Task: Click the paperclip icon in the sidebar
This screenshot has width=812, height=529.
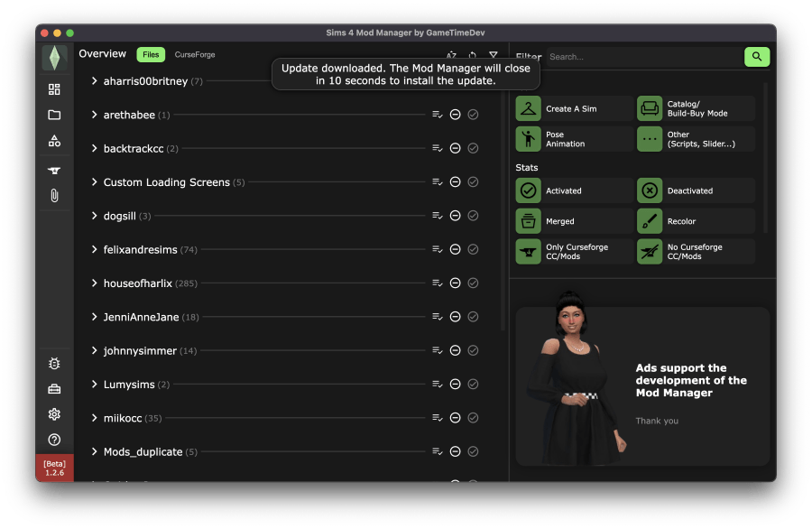Action: coord(54,195)
